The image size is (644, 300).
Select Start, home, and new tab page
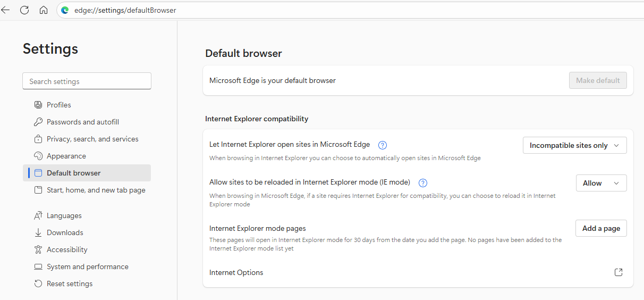[87, 190]
